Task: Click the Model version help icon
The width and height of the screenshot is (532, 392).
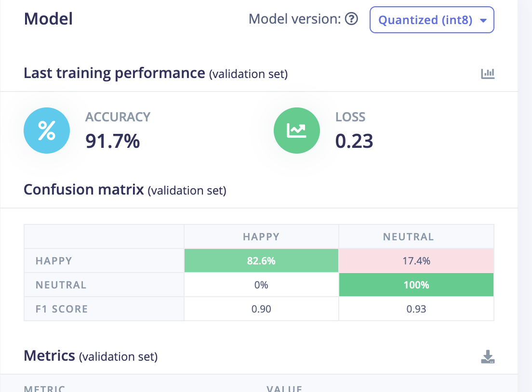Action: pyautogui.click(x=351, y=19)
